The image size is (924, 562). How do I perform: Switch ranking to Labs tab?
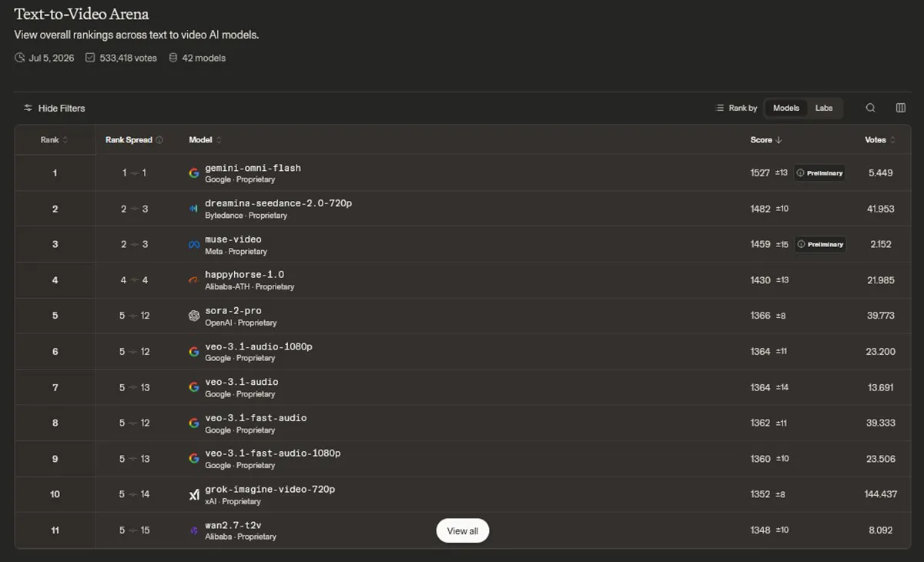824,108
